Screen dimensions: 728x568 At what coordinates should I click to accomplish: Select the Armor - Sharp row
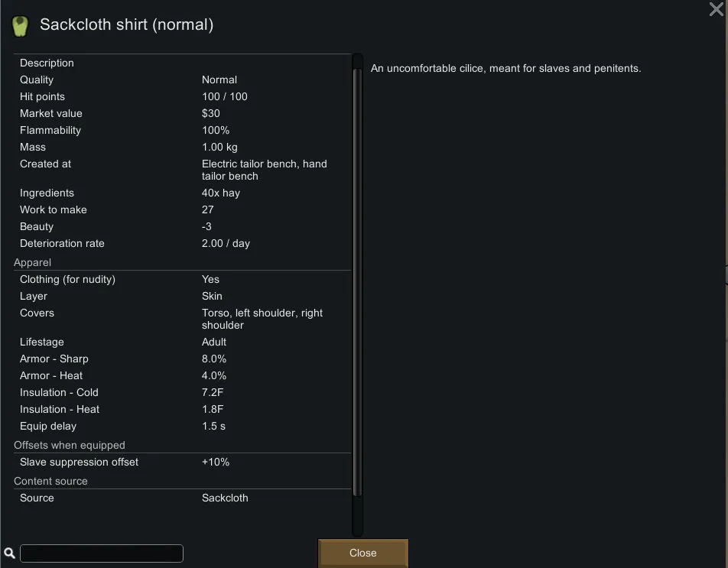point(182,359)
